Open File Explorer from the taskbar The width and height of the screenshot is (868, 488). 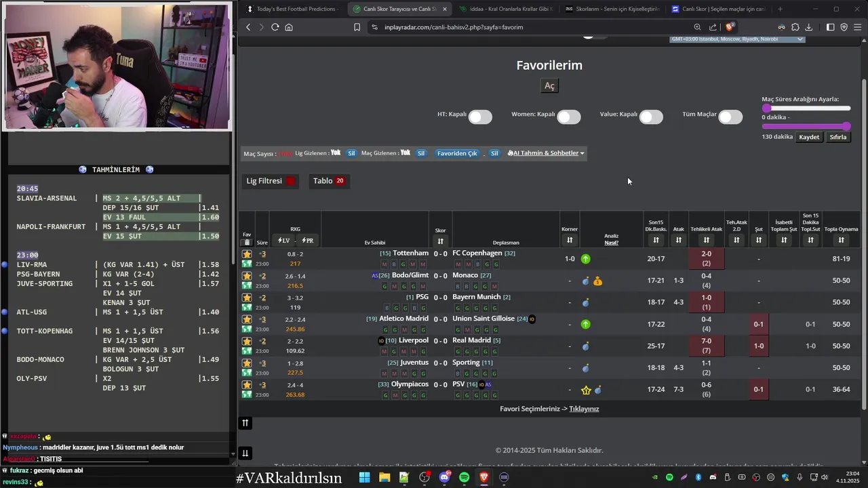pyautogui.click(x=384, y=477)
